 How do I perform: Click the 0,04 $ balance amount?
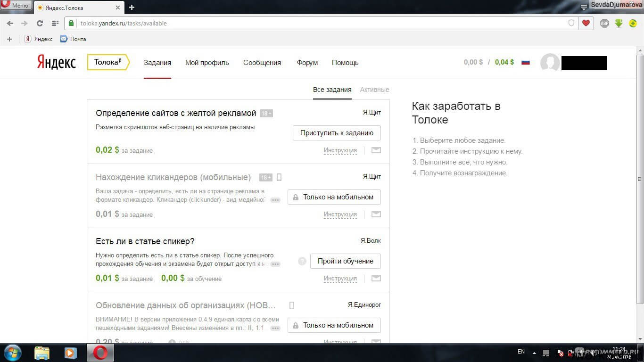504,62
